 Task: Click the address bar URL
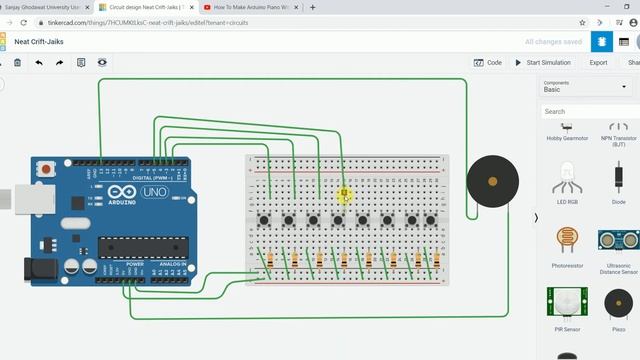148,23
